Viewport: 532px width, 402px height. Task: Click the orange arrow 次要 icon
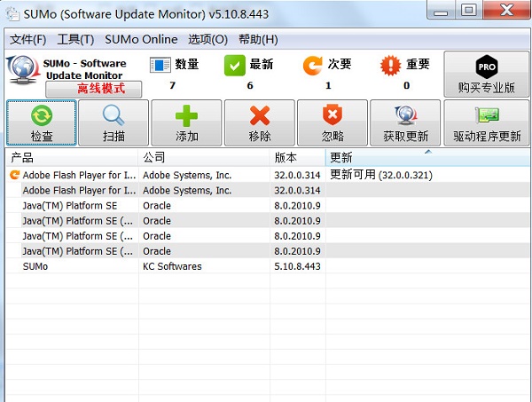312,65
